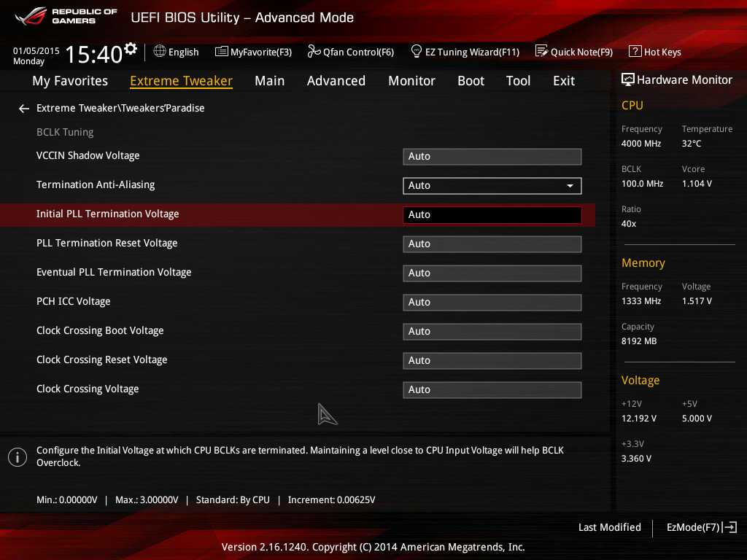
Task: Open Qfan Control fan icon
Action: (314, 52)
